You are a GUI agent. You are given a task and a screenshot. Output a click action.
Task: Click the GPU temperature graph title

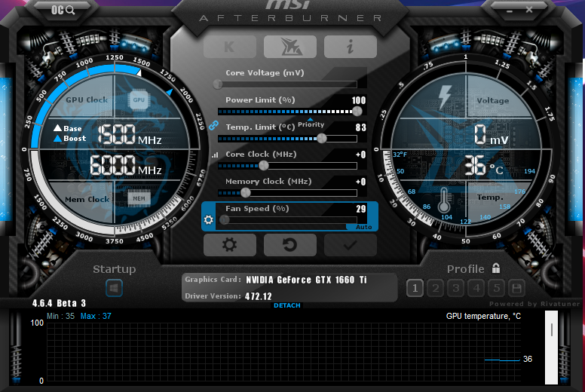point(483,317)
